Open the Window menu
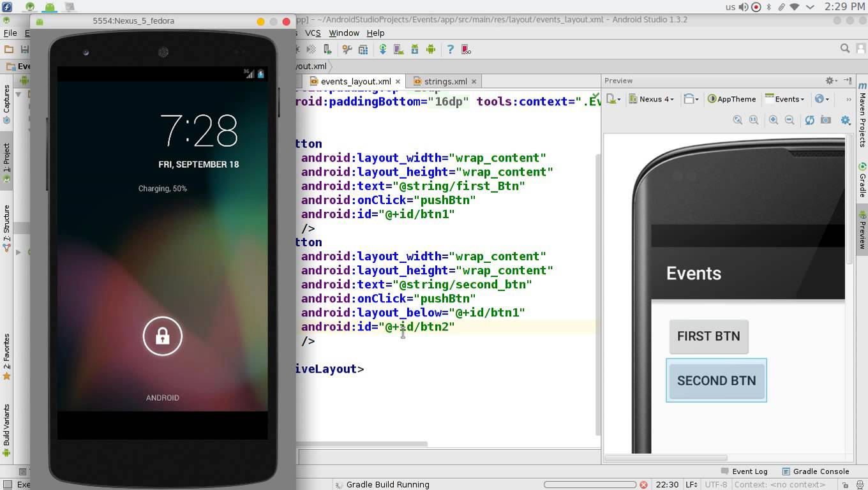 coord(344,33)
